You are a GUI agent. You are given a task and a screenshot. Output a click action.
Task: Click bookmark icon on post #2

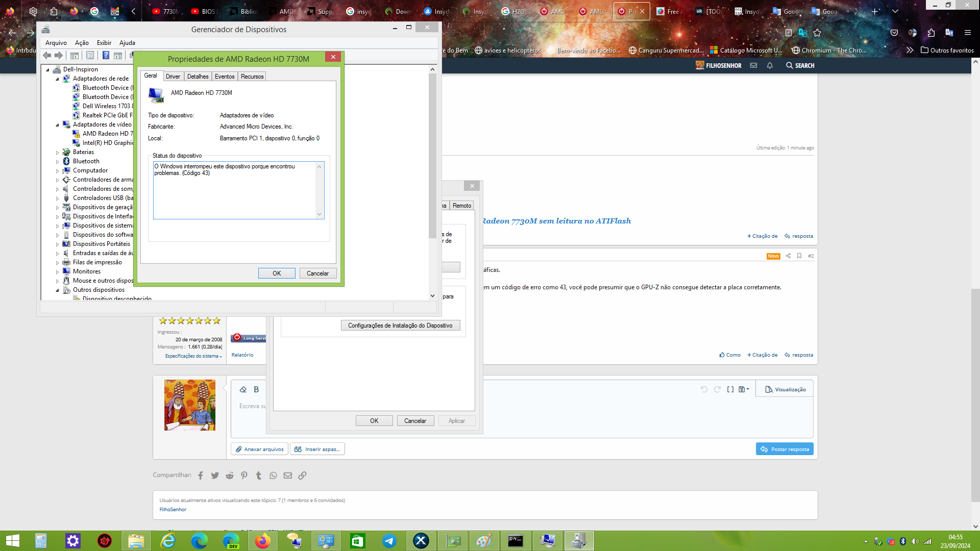pos(799,256)
